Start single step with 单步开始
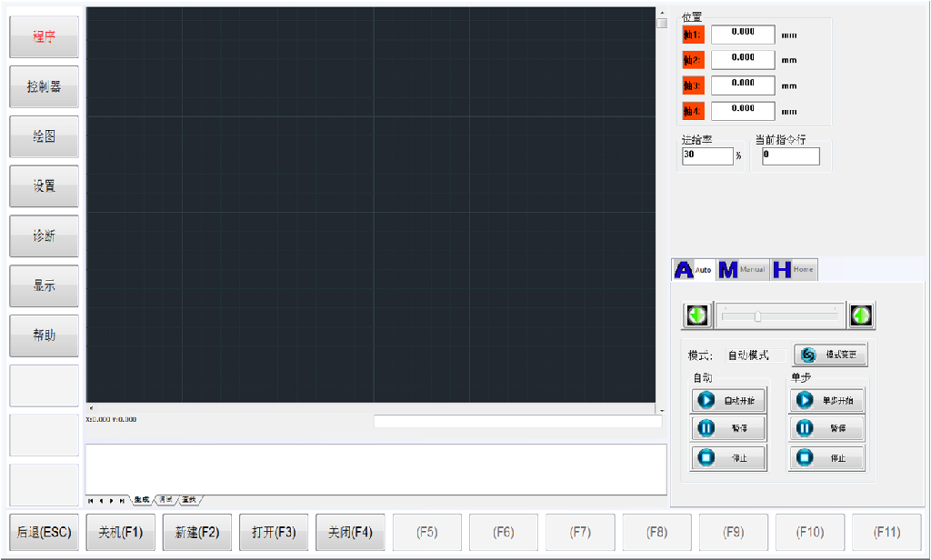 [x=826, y=400]
